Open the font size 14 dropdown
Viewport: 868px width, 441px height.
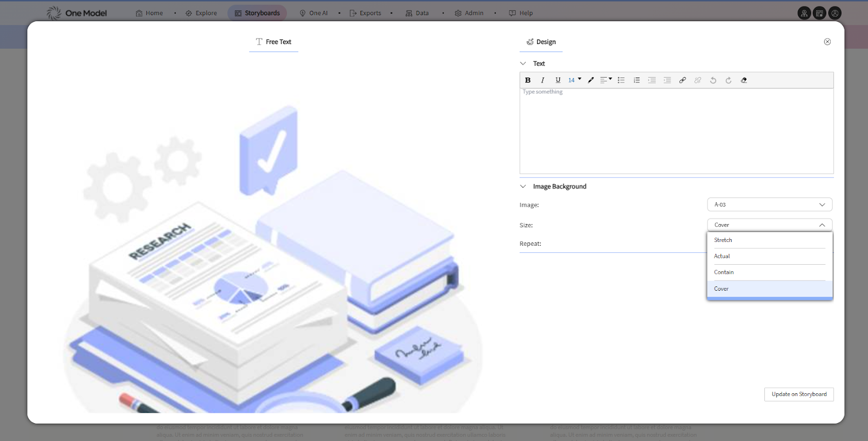pos(575,80)
